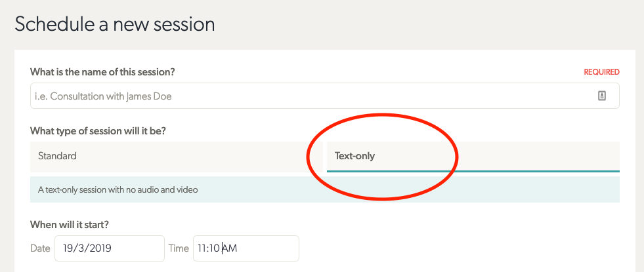Select the minutes 10 in the time field
This screenshot has width=644, height=272.
[x=215, y=248]
